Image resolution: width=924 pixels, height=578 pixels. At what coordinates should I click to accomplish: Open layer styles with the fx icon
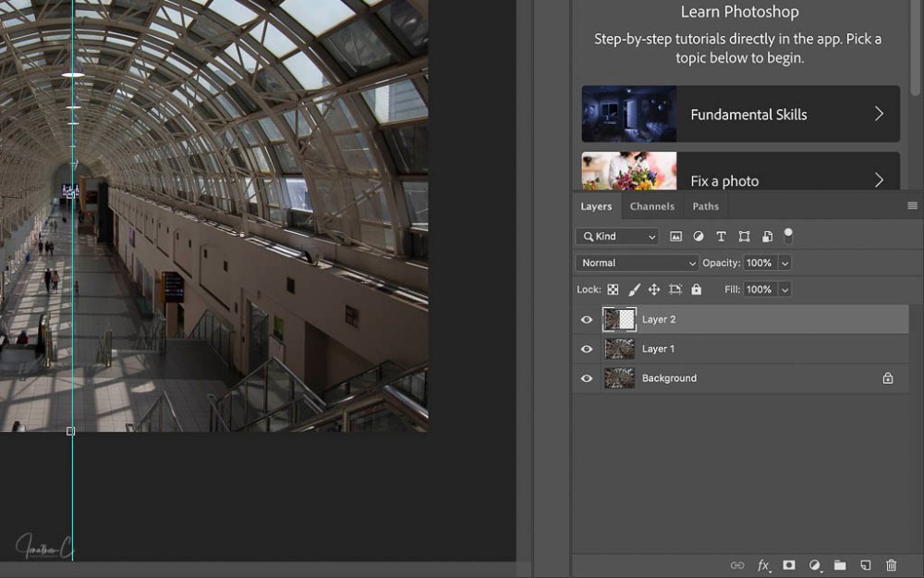pyautogui.click(x=762, y=565)
